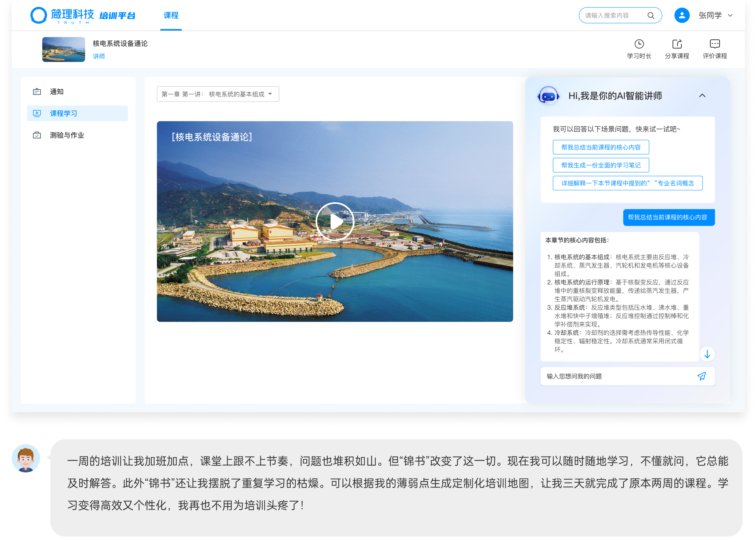The height and width of the screenshot is (542, 756).
Task: Click 帮我生成一份全面的学习笔记 suggestion
Action: pyautogui.click(x=601, y=165)
